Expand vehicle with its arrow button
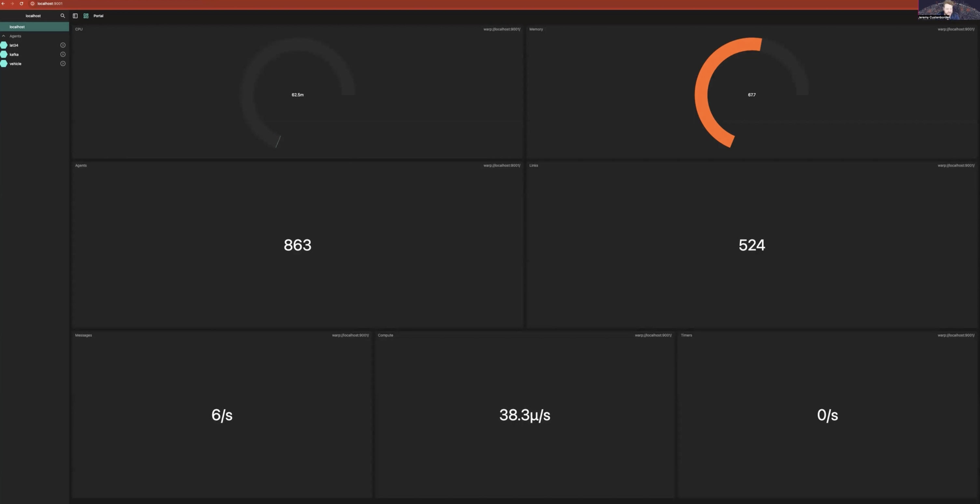This screenshot has width=980, height=504. [63, 63]
